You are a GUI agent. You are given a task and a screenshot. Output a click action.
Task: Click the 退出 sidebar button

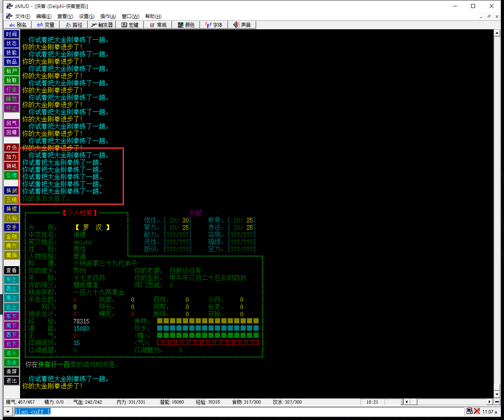pos(12,381)
